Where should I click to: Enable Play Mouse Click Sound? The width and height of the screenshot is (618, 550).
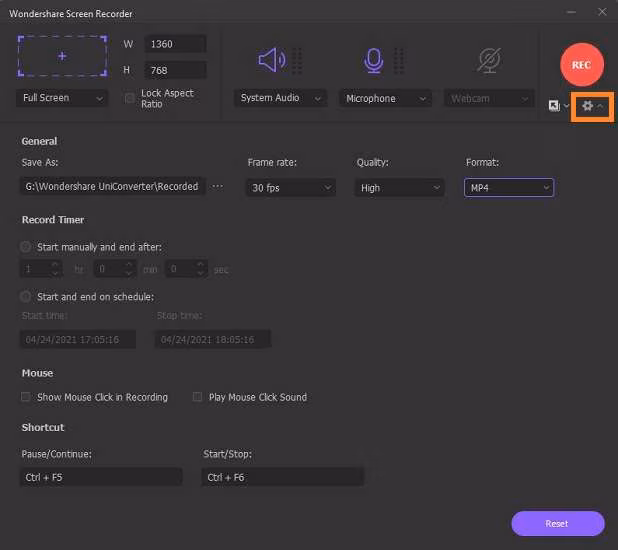(x=197, y=397)
